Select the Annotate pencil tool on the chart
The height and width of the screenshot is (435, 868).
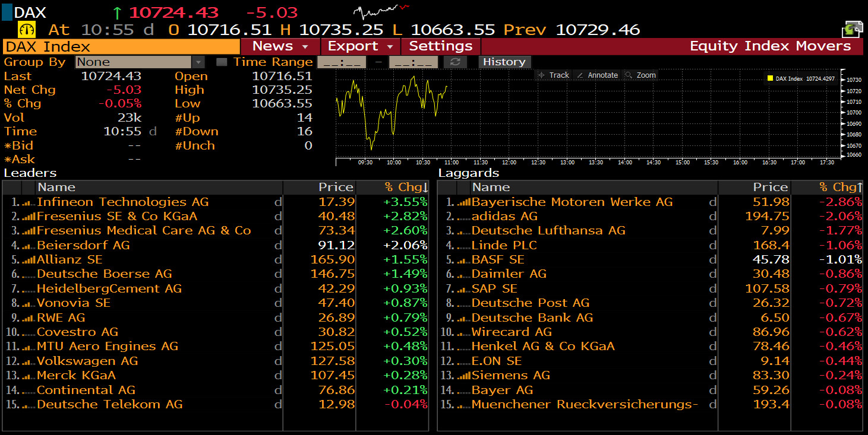[597, 75]
